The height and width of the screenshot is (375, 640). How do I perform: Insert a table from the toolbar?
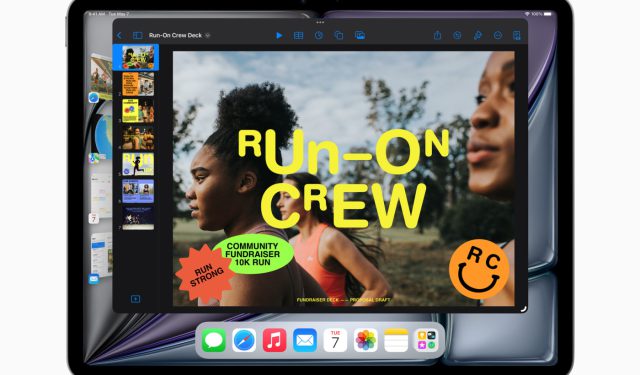(299, 36)
